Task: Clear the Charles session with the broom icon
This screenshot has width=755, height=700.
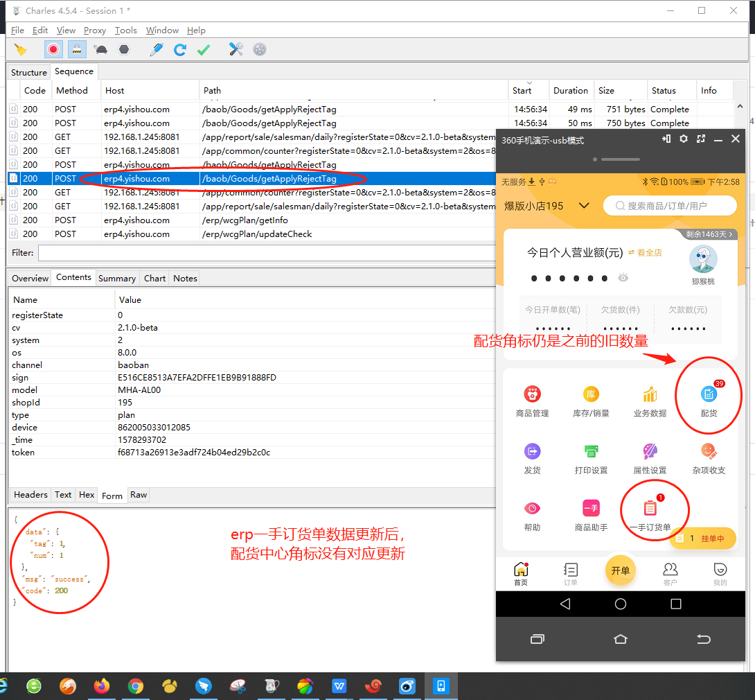Action: click(20, 50)
